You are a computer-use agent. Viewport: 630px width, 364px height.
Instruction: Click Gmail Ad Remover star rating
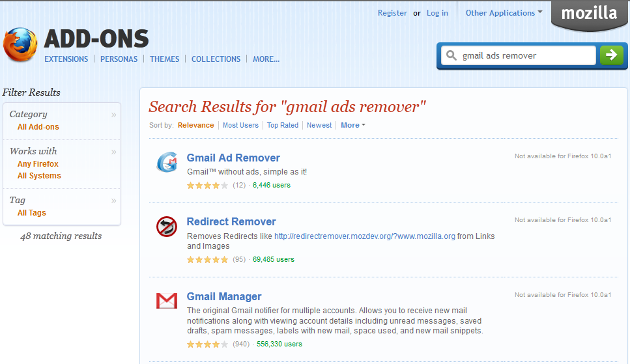(207, 185)
